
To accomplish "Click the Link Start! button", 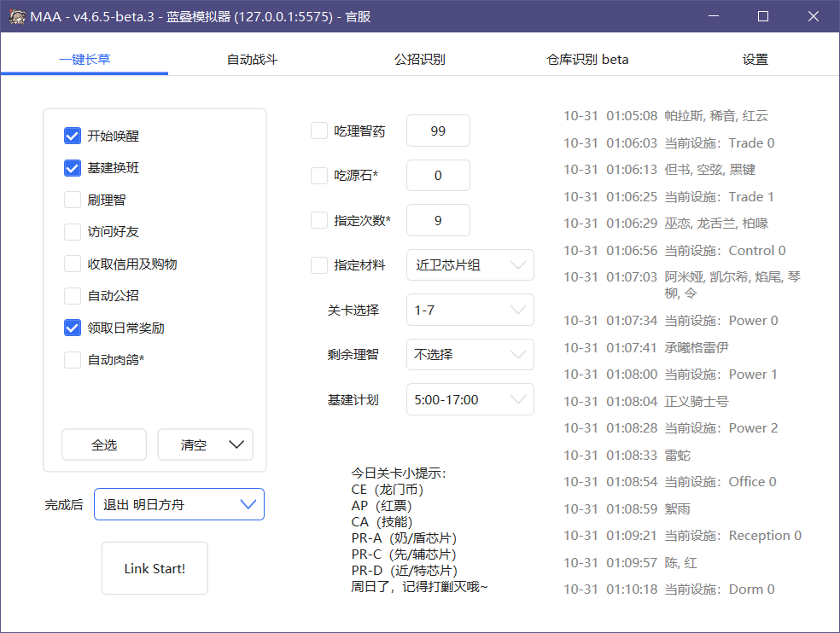I will click(155, 568).
